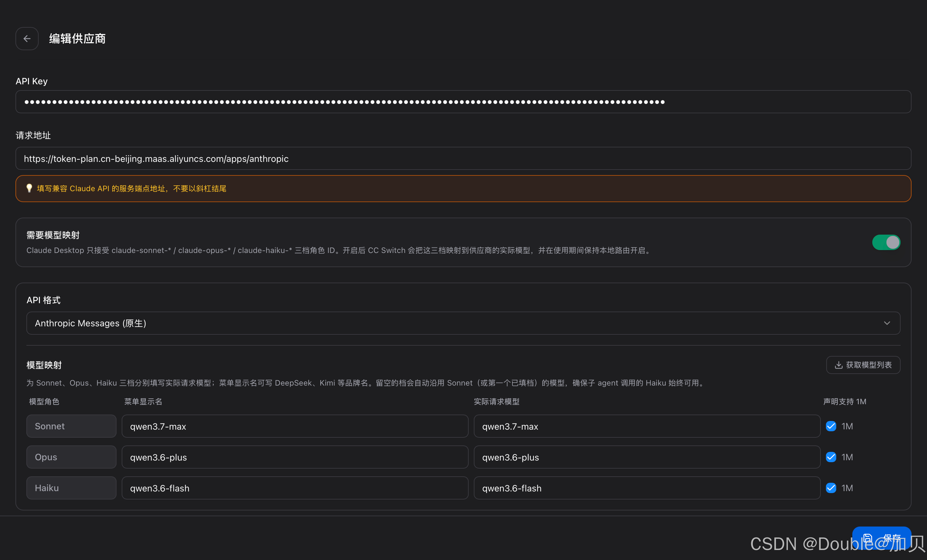This screenshot has height=560, width=927.
Task: Go back using the arrow button
Action: click(27, 39)
